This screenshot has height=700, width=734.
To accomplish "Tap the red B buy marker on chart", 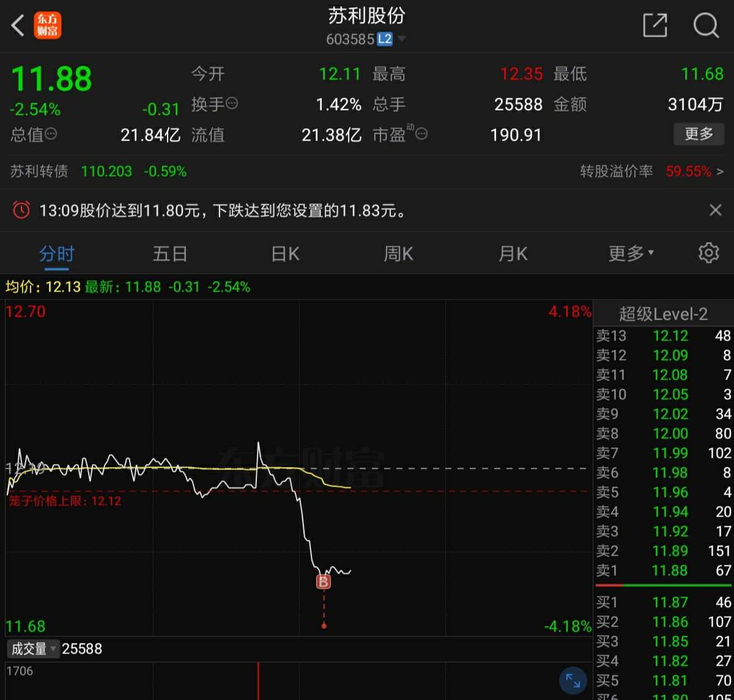I will 324,581.
